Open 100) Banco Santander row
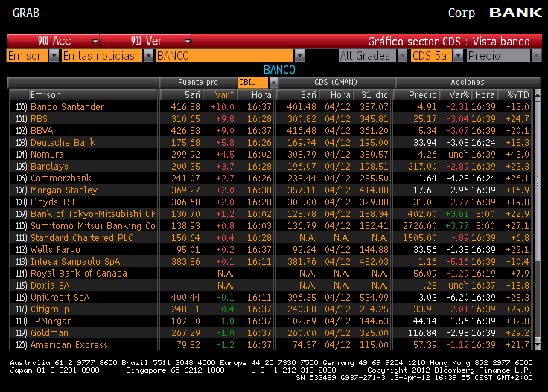The image size is (548, 392). [270, 107]
